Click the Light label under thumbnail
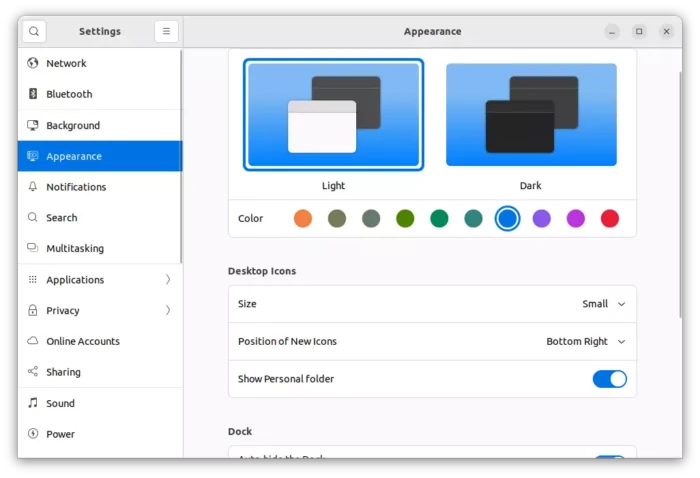The width and height of the screenshot is (700, 478). pyautogui.click(x=333, y=186)
